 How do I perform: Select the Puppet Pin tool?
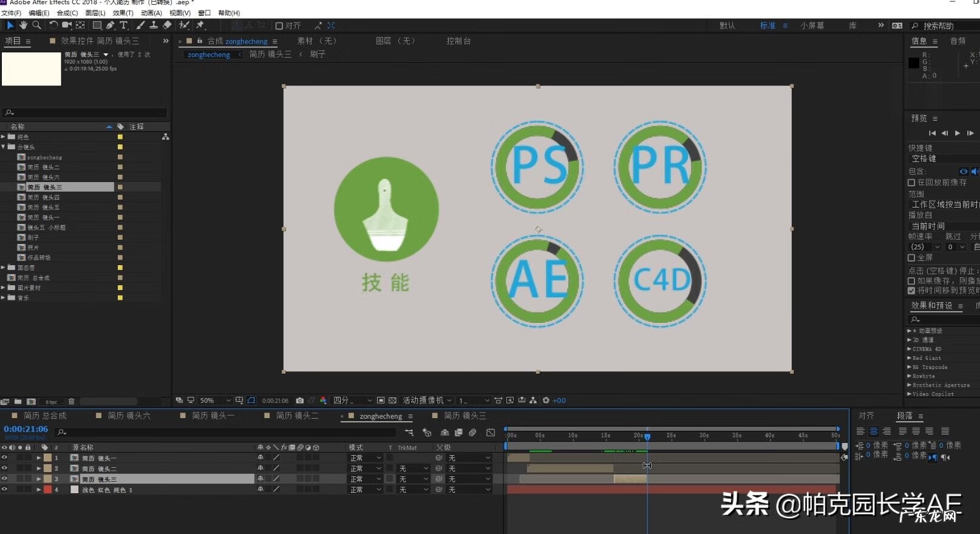point(200,25)
